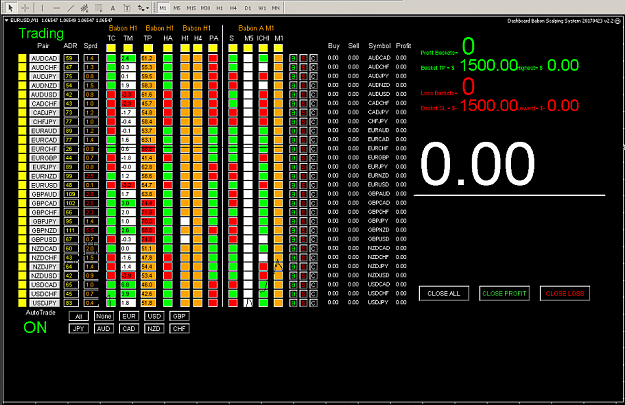
Task: Click B buy icon for AUDCAD row
Action: click(x=293, y=58)
